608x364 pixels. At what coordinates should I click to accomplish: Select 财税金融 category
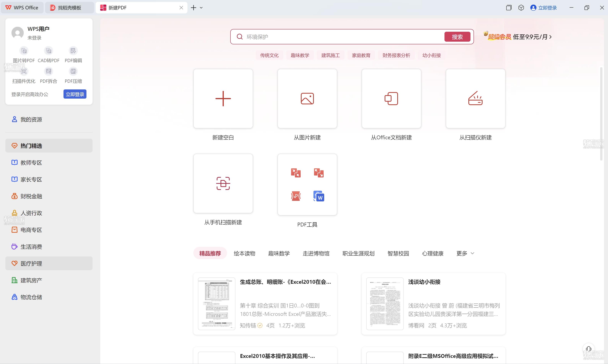click(x=49, y=196)
